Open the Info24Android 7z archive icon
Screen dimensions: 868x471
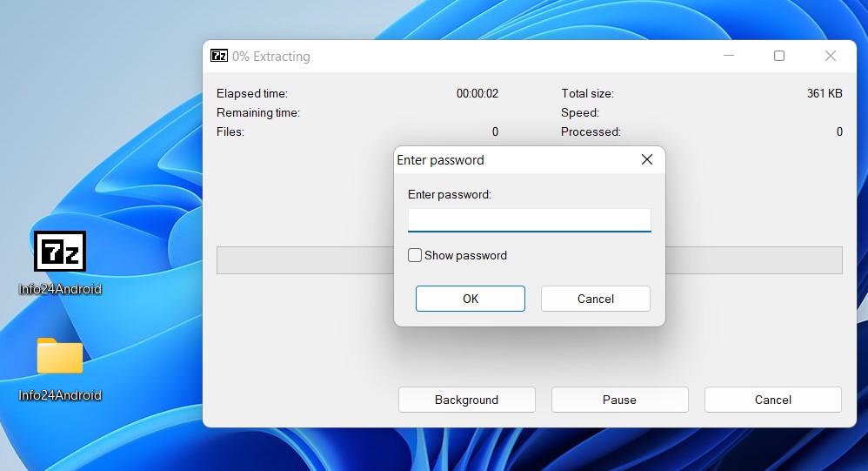(x=60, y=252)
